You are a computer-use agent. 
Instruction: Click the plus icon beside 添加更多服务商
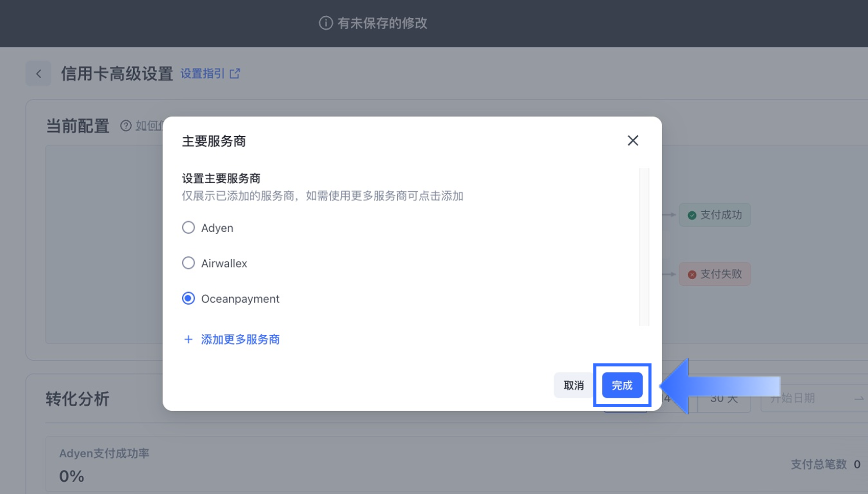[x=188, y=339]
